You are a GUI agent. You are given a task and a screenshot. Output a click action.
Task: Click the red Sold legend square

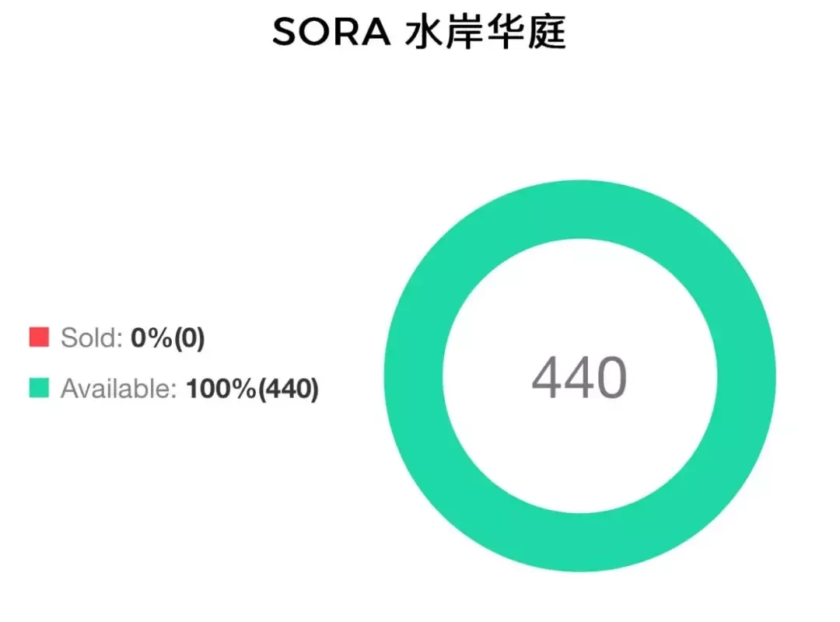pyautogui.click(x=39, y=337)
